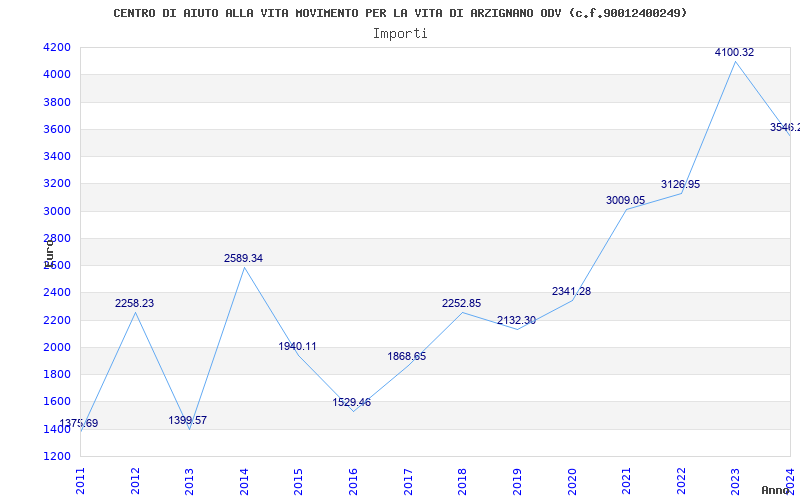Screen dimensions: 800x500
Task: Click the data label 2132.30
Action: (516, 320)
